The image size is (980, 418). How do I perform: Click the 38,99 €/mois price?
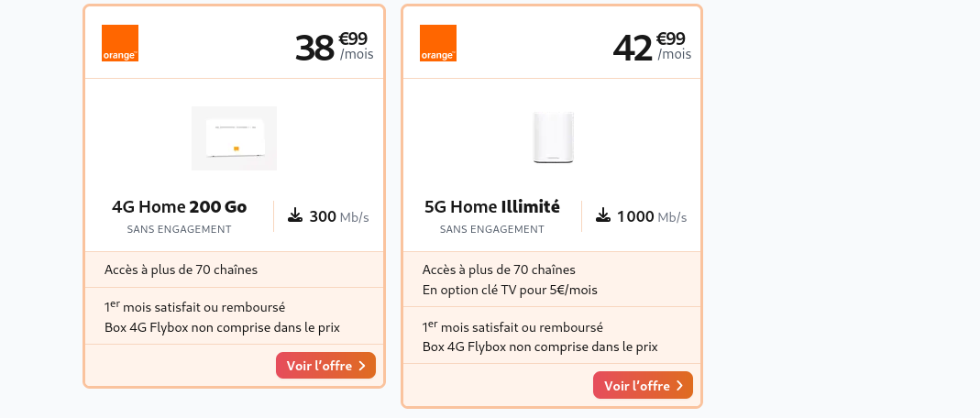tap(334, 47)
